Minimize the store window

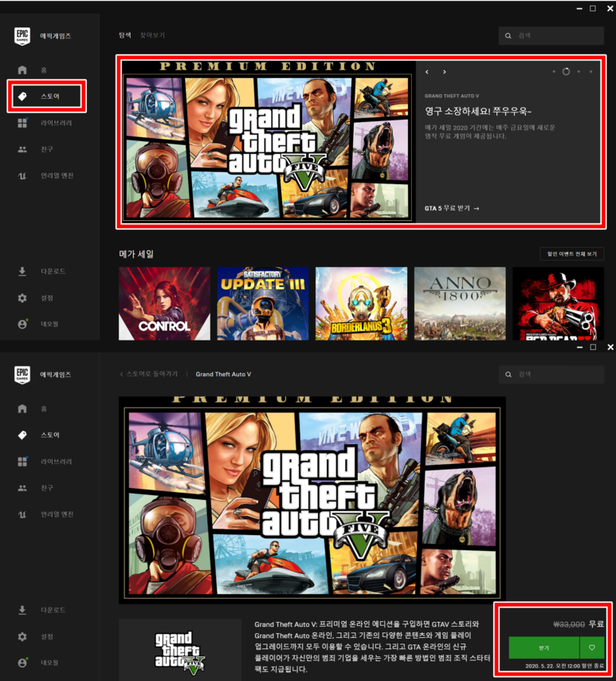[x=579, y=9]
